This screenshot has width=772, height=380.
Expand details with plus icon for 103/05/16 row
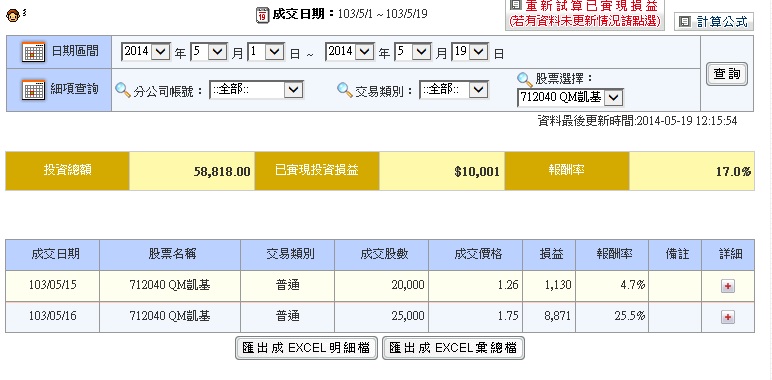[x=728, y=317]
